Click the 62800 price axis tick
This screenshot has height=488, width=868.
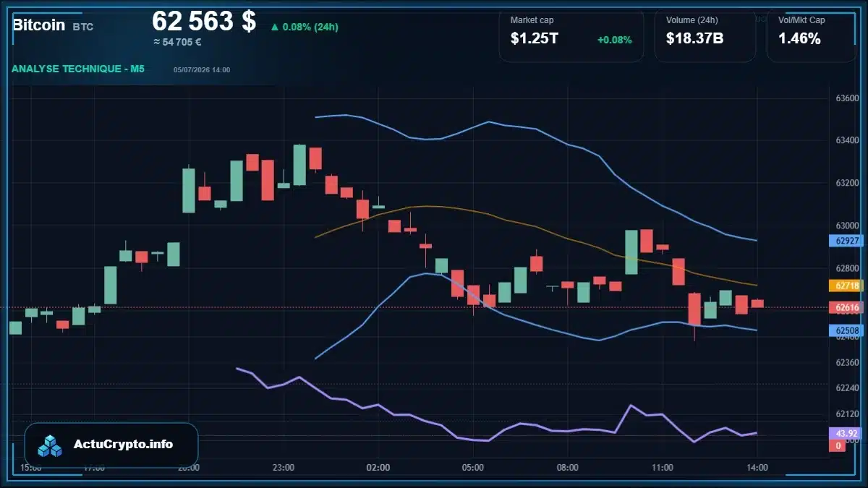[847, 268]
